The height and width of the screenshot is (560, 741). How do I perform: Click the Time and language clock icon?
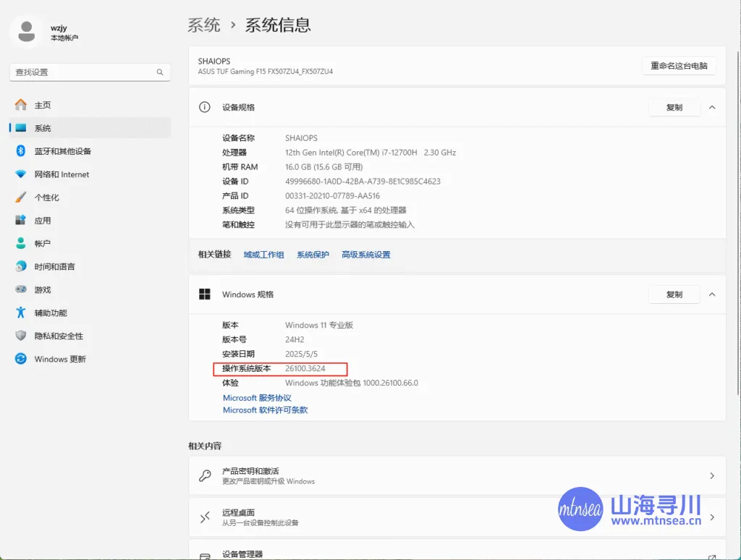20,266
